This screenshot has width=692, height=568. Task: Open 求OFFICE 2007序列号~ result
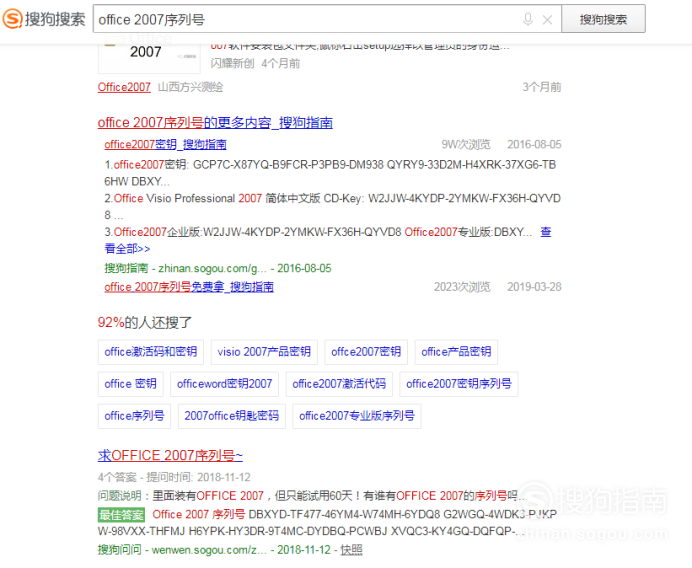pyautogui.click(x=170, y=455)
